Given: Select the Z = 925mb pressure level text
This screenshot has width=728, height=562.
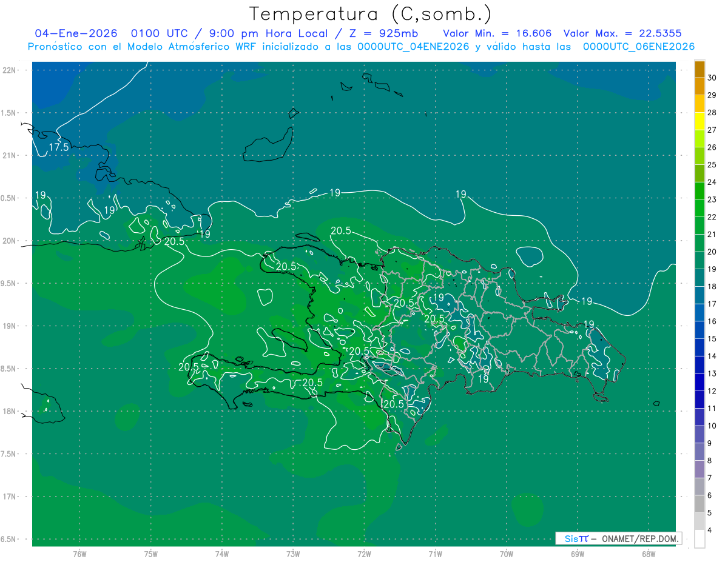Looking at the screenshot, I should click(384, 33).
